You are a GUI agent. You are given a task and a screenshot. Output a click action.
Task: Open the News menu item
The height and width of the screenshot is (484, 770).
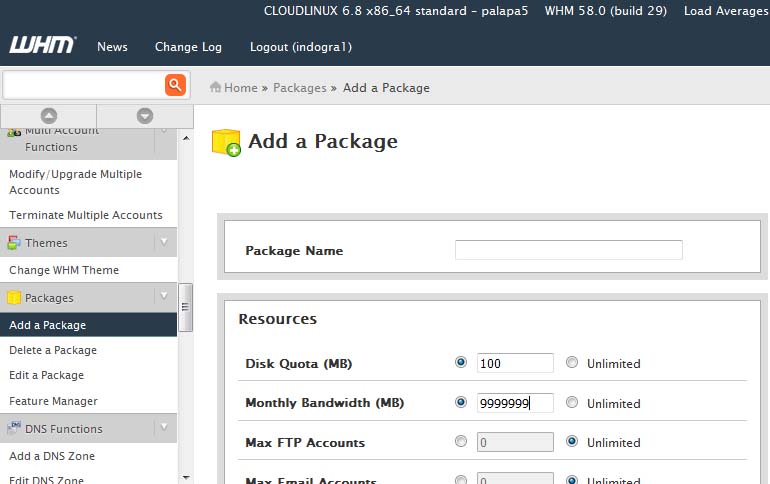tap(112, 47)
